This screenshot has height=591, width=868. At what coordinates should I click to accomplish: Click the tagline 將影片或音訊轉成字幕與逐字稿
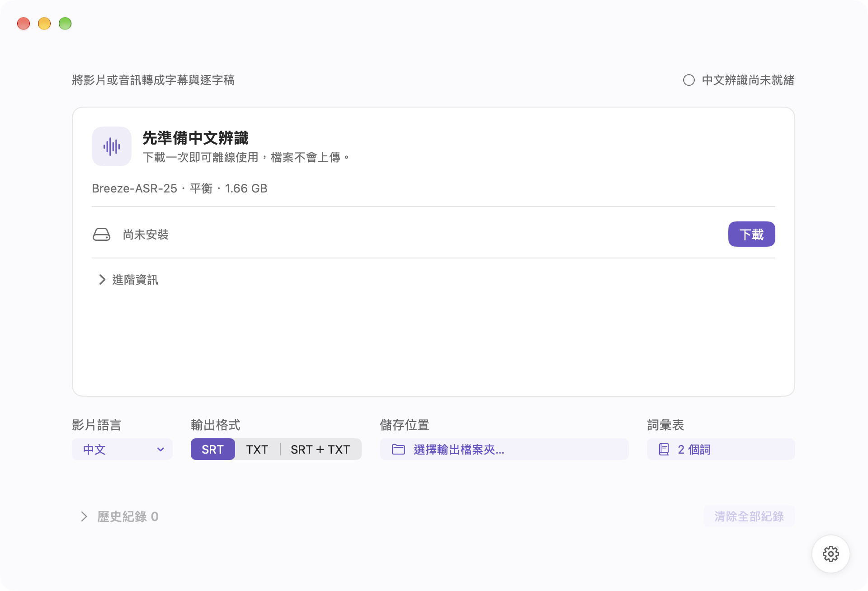pyautogui.click(x=153, y=80)
